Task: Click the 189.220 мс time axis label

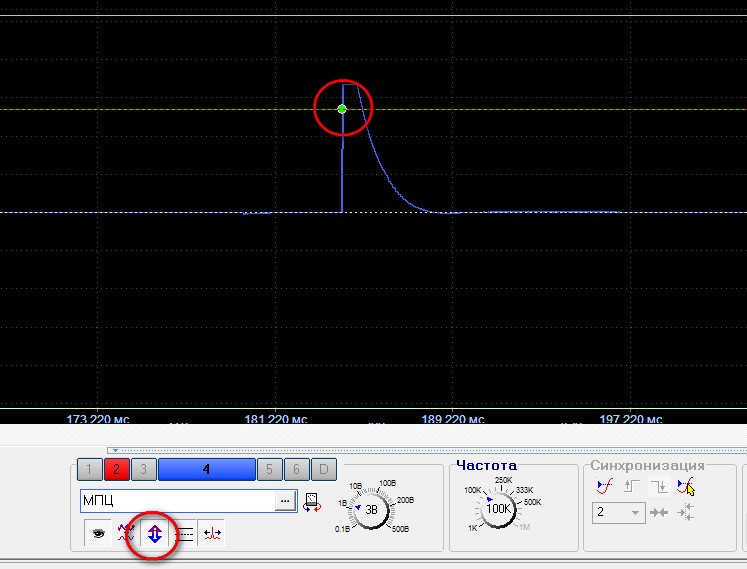Action: [453, 419]
